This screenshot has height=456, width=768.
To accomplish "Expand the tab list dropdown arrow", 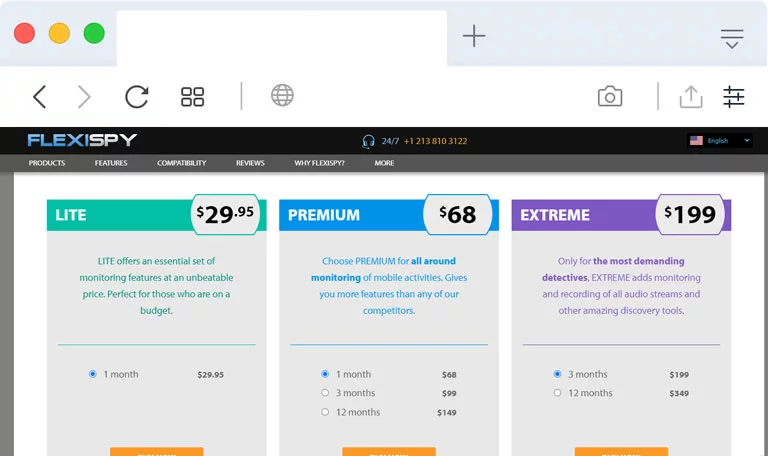I will point(732,39).
